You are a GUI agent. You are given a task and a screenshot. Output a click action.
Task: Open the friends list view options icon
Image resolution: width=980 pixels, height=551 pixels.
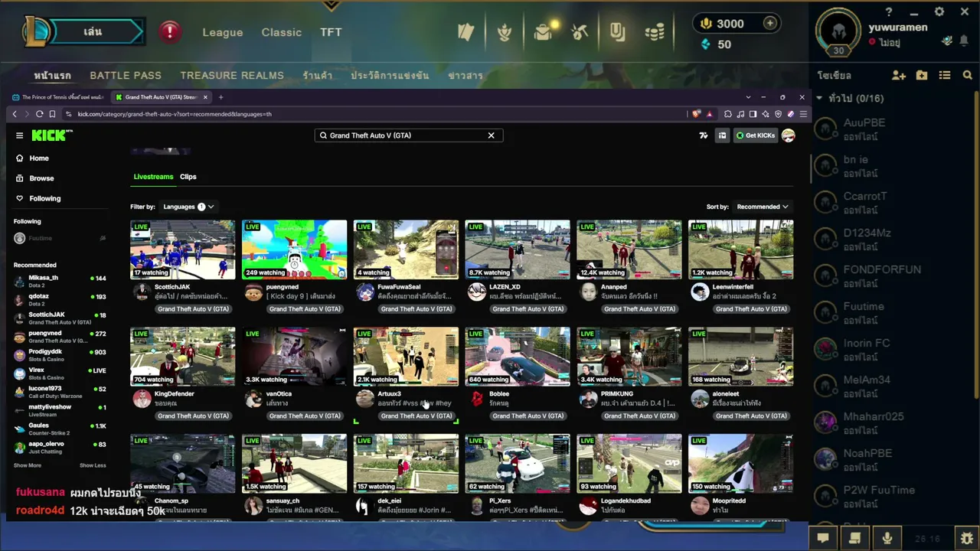[x=945, y=75]
